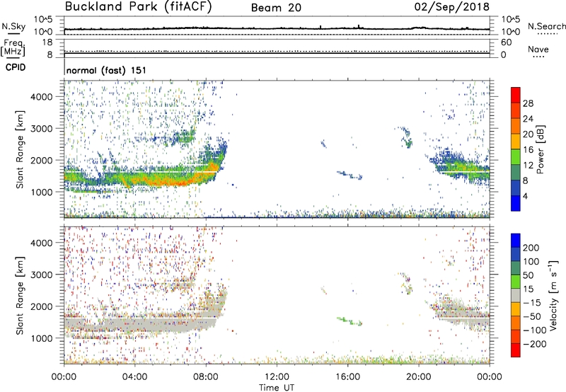
Task: Click the '1000' tick on velocity panel axis
Action: click(42, 338)
